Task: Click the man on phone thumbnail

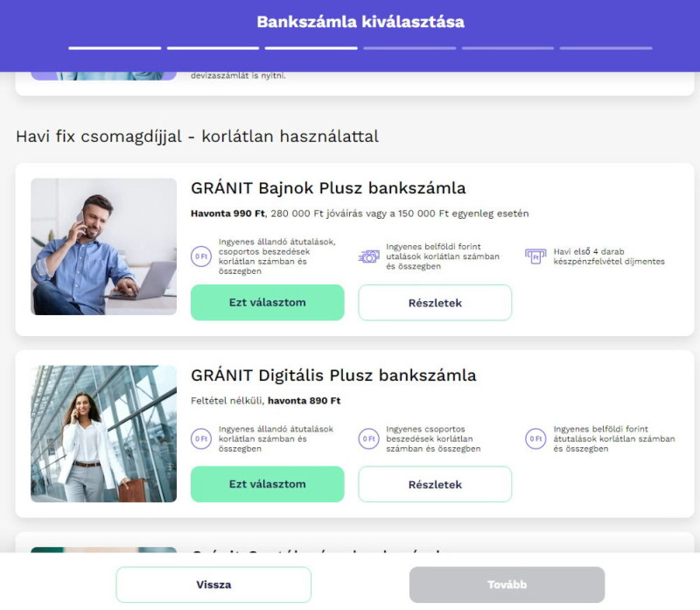Action: pos(103,247)
